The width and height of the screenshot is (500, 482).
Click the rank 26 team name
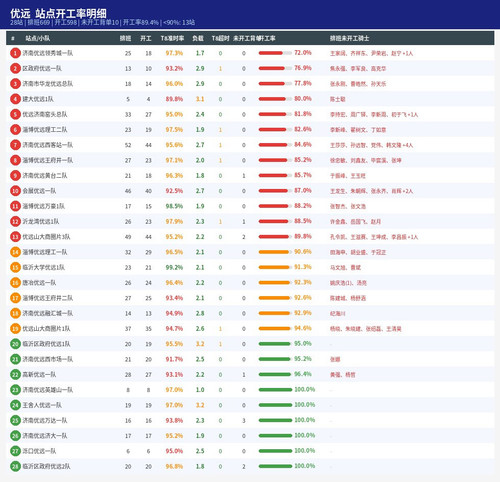tap(45, 436)
